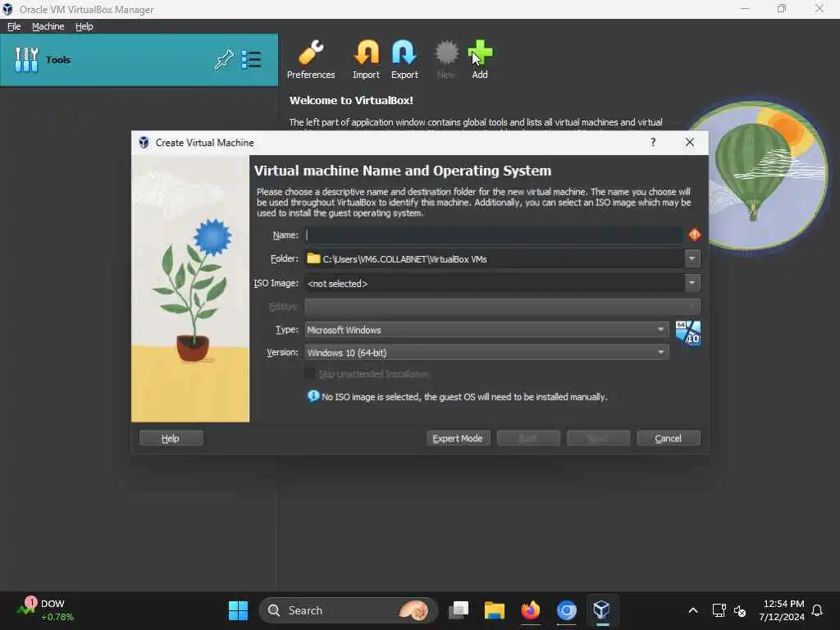Image resolution: width=840 pixels, height=630 pixels.
Task: Click the Tools pin icon
Action: [x=224, y=59]
